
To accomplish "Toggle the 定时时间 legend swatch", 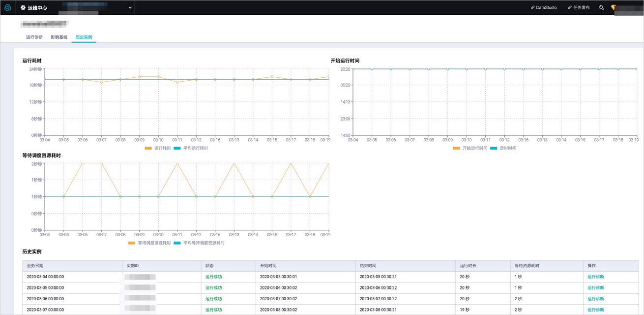I will click(x=494, y=148).
